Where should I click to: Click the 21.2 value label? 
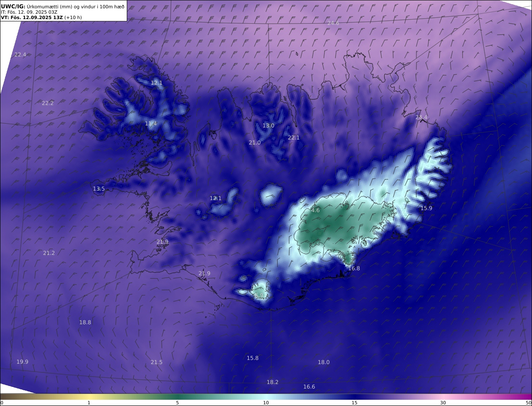click(x=49, y=253)
